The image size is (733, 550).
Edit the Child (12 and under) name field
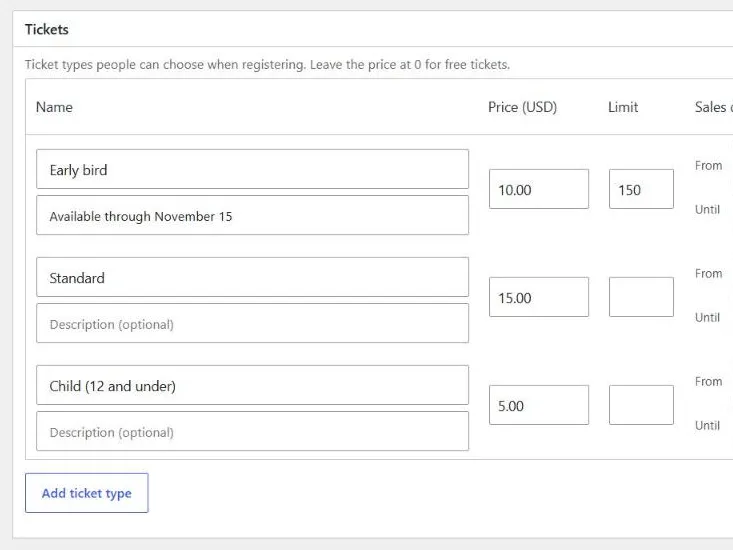pyautogui.click(x=252, y=385)
